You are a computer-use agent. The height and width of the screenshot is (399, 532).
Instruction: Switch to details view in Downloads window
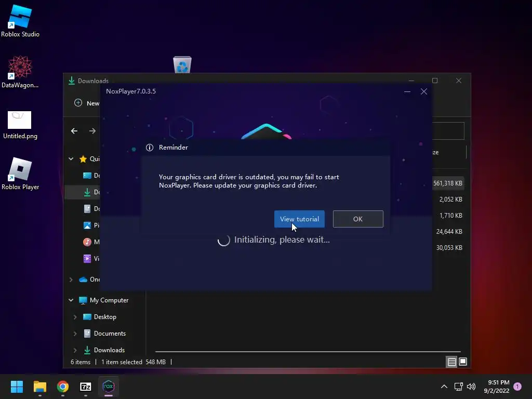[x=451, y=362]
